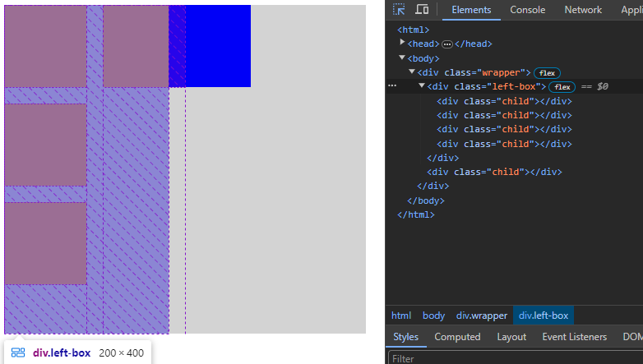Select the closing body tag row

click(426, 200)
